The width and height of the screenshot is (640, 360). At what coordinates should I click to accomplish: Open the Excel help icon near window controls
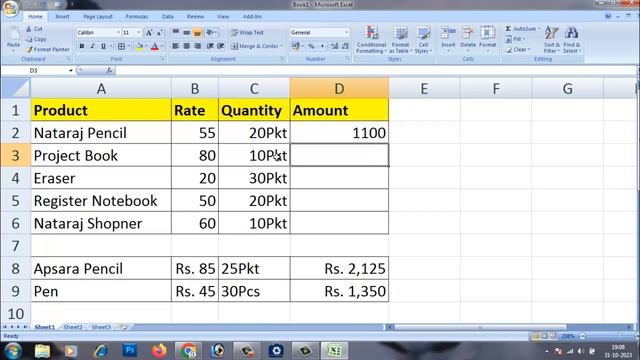(608, 16)
